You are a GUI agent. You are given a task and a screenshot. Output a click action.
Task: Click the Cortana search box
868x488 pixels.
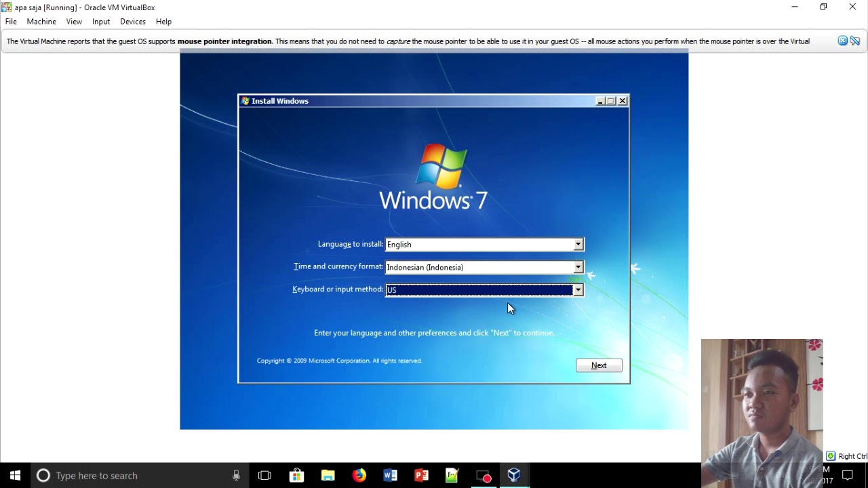click(x=139, y=476)
